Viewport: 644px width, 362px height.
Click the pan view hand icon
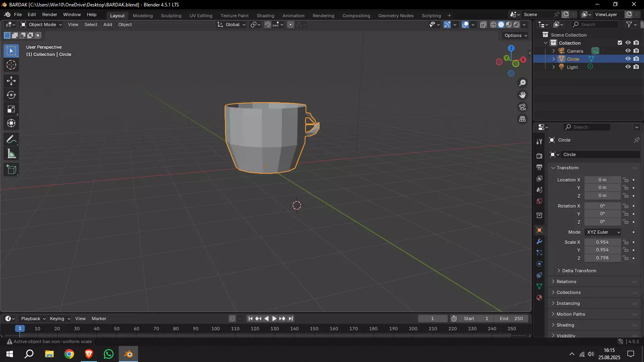tap(522, 95)
